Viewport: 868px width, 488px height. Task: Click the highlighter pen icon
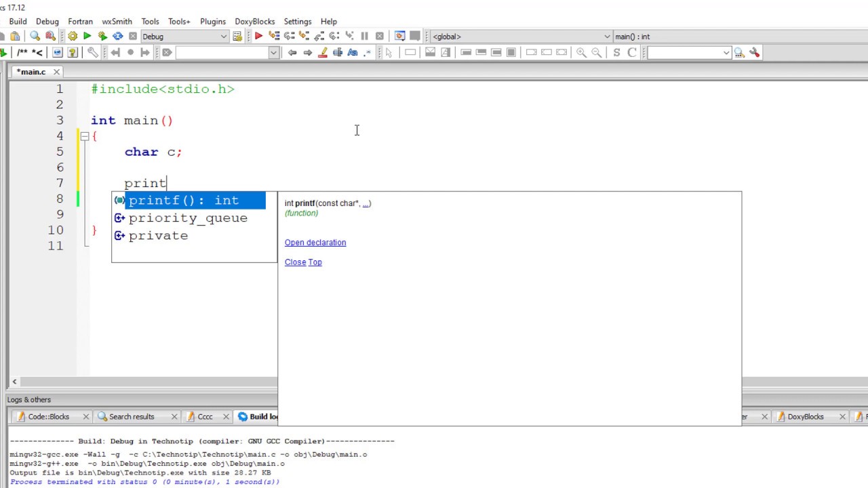(322, 52)
